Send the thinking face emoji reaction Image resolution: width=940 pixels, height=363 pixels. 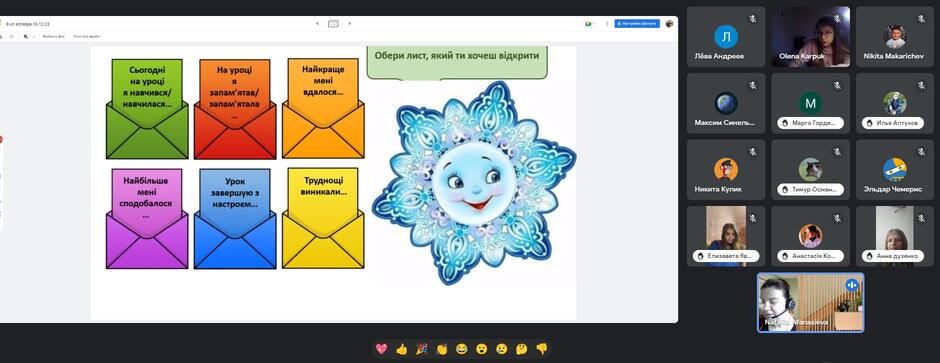[x=522, y=349]
